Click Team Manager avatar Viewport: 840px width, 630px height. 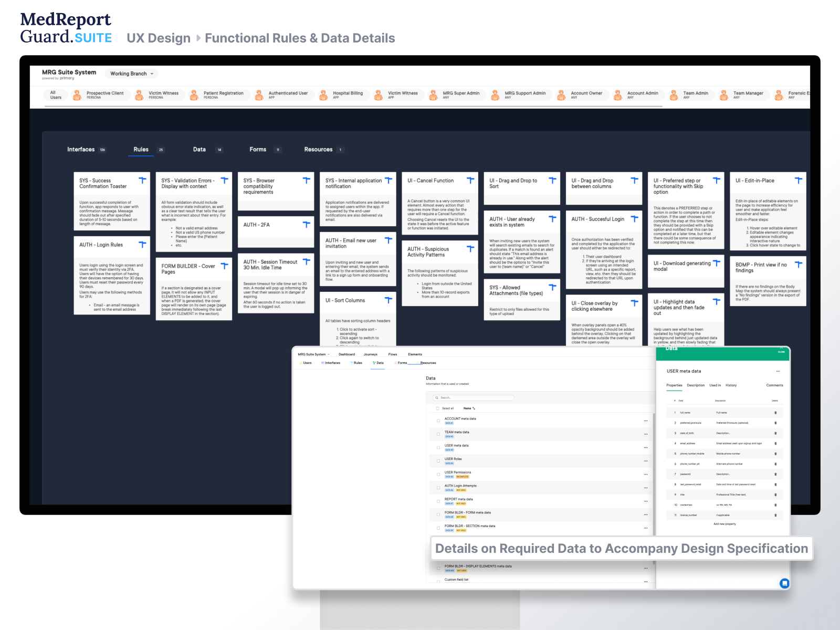(x=724, y=95)
